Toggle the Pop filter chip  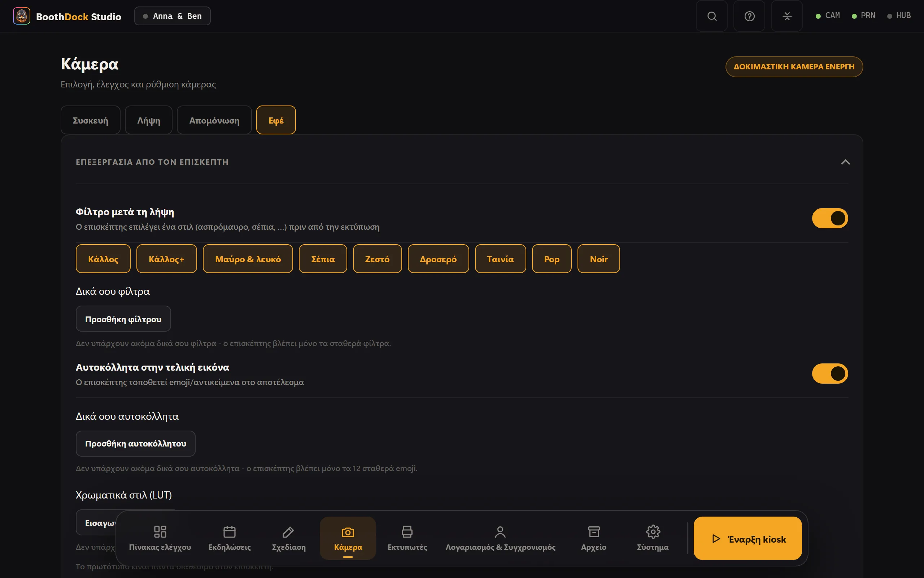coord(552,259)
